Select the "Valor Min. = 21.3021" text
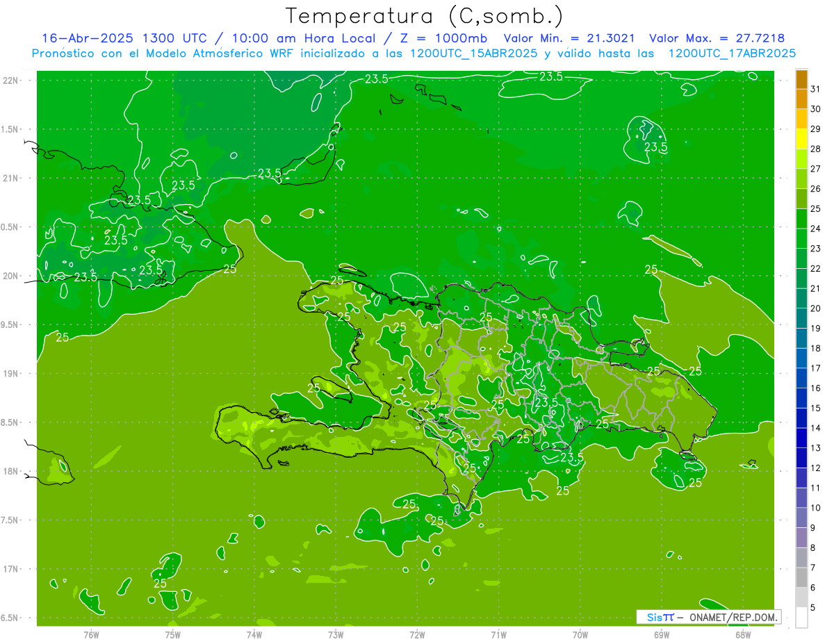This screenshot has height=644, width=834. point(569,38)
